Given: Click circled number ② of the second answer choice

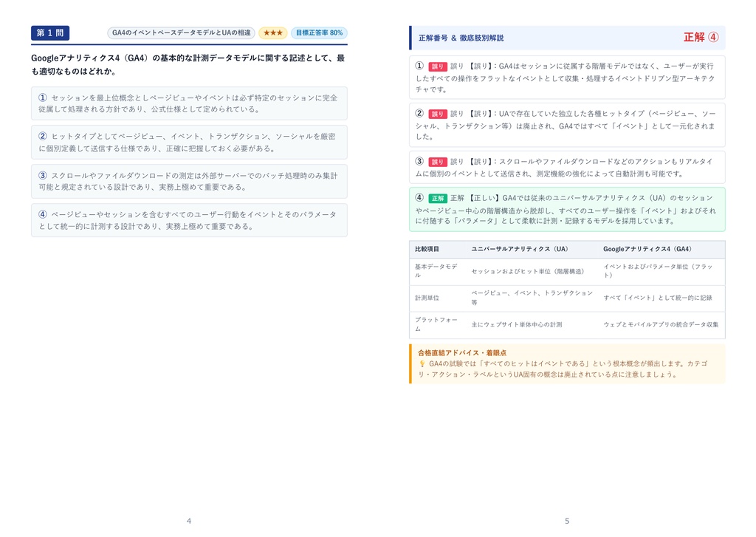Looking at the screenshot, I should click(x=43, y=137).
